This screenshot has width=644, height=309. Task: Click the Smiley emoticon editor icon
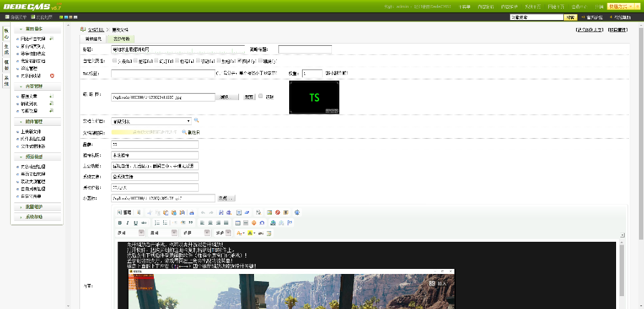254,223
